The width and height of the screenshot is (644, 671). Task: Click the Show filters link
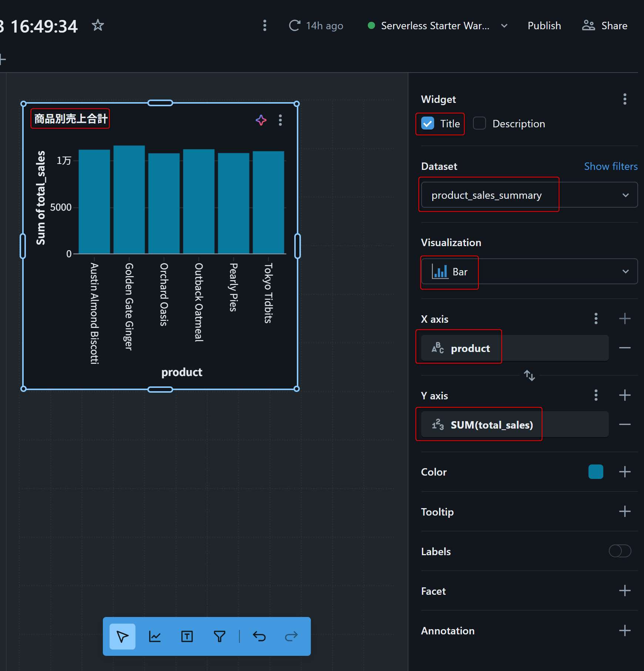tap(610, 166)
